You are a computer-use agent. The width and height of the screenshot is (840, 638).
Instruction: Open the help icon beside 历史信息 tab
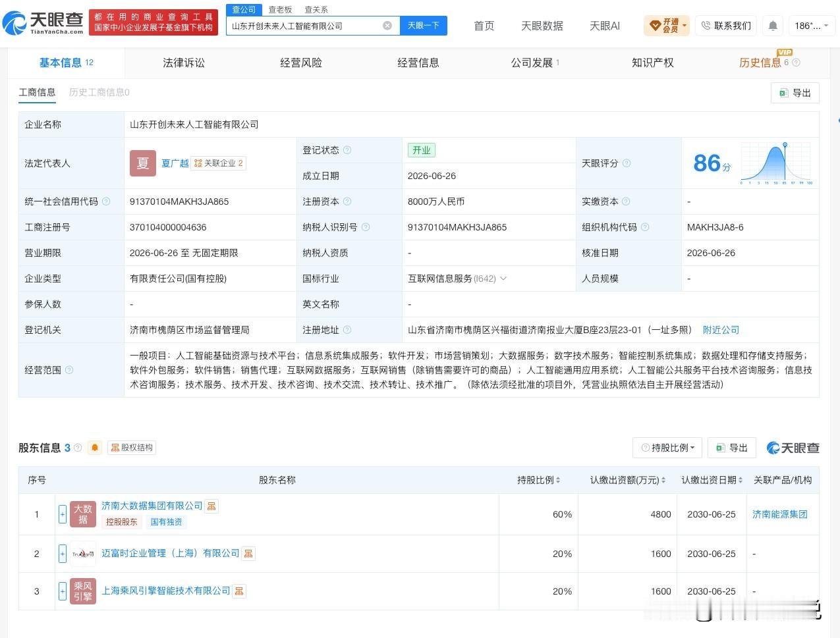[796, 63]
